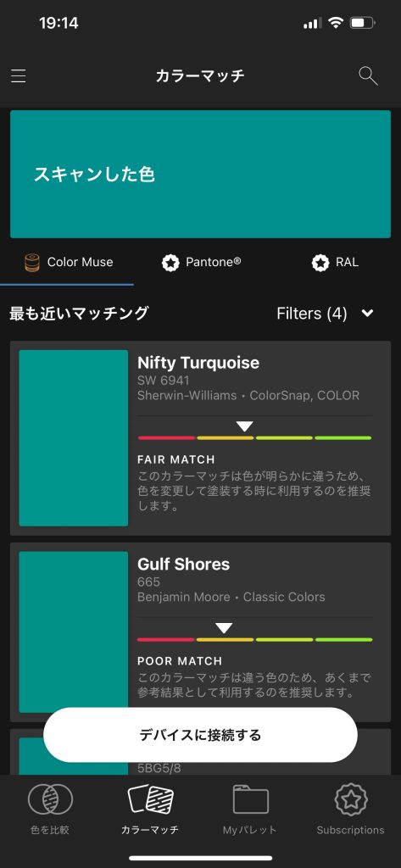
Task: Tap the スキャンした色 scanned color banner
Action: (200, 175)
